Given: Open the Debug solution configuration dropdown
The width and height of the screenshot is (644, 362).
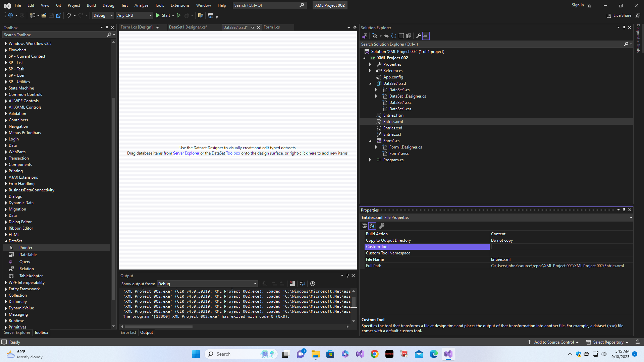Looking at the screenshot, I should click(103, 15).
